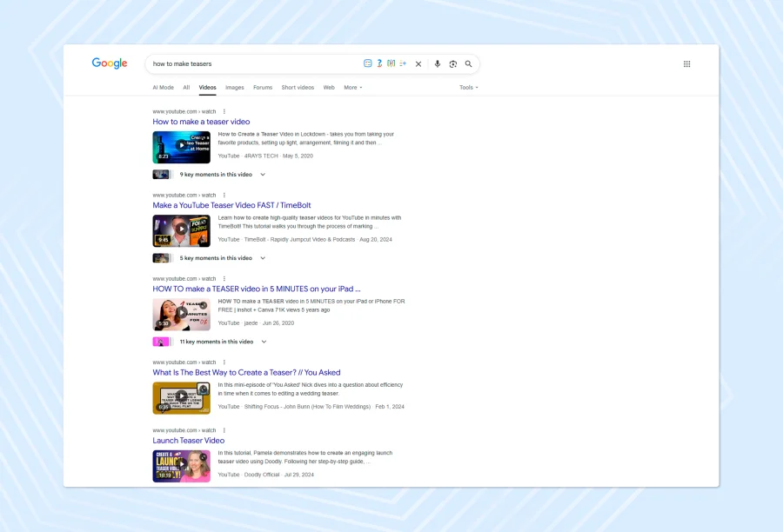Open options menu for TimeBolt result
The width and height of the screenshot is (783, 532).
tap(224, 196)
